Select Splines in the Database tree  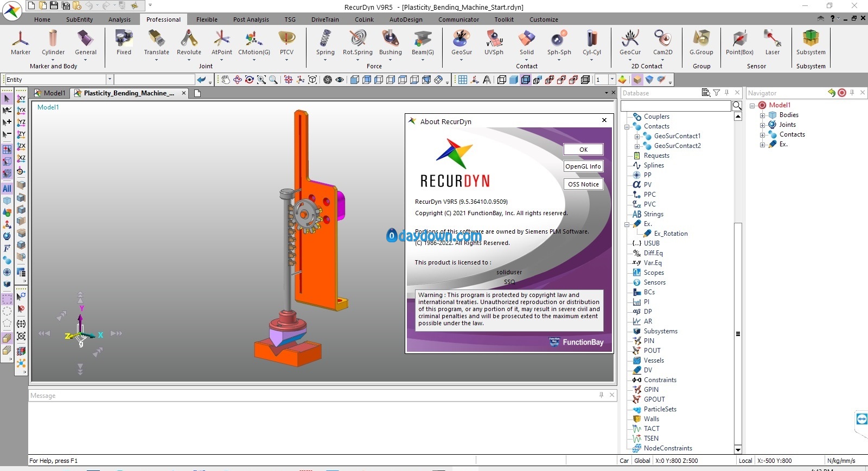pos(654,165)
